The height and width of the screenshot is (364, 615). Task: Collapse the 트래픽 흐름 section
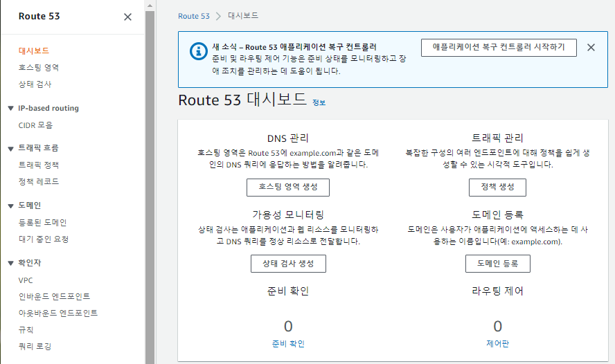11,149
